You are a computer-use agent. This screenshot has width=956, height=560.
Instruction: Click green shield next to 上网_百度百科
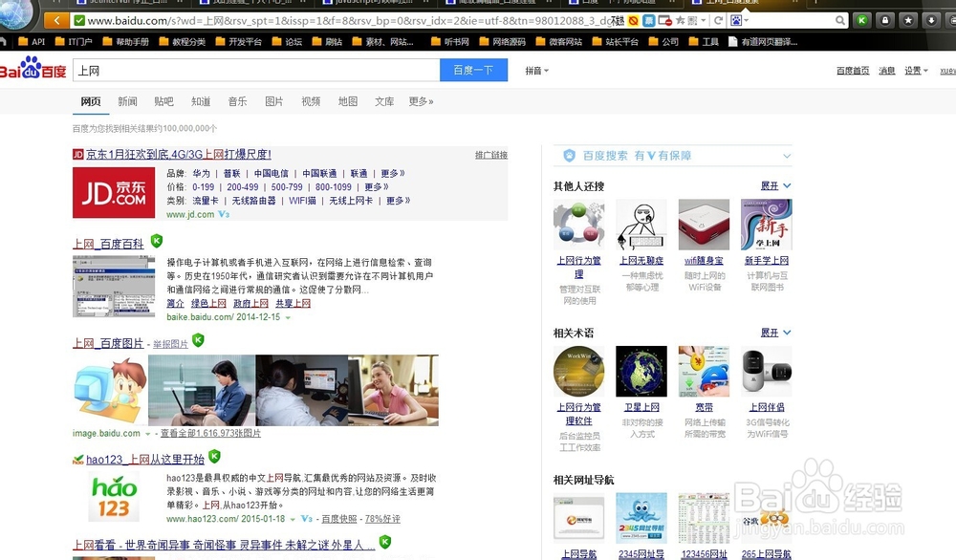click(x=157, y=242)
